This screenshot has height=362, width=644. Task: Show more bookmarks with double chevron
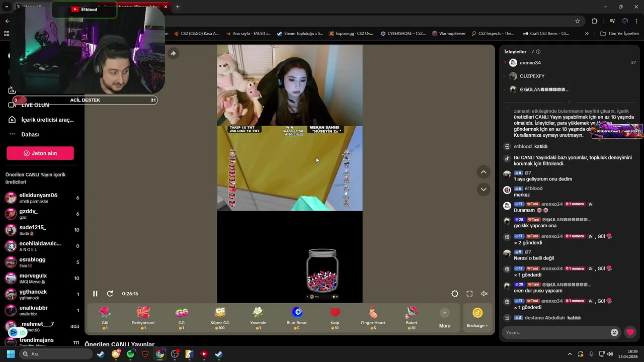pos(587,34)
